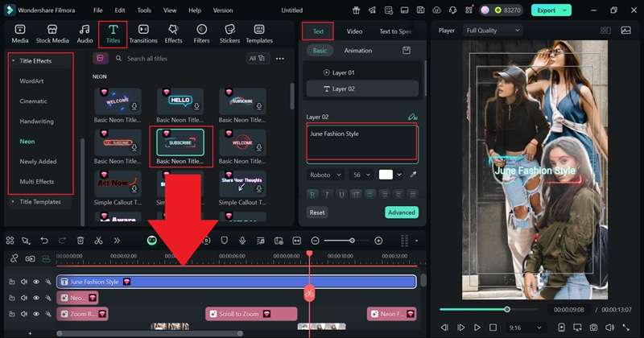Open the Tools menu
644x338 pixels.
coord(144,10)
